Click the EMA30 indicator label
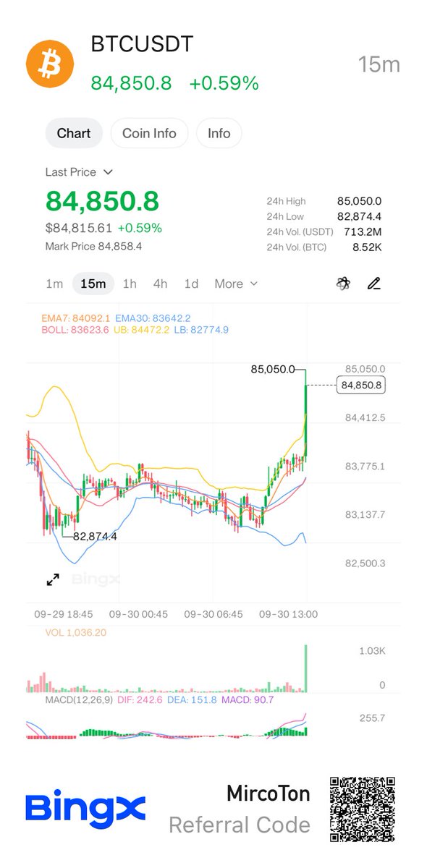The width and height of the screenshot is (427, 868). 153,318
